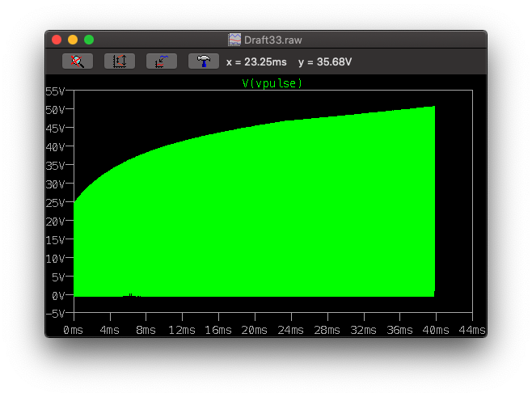The image size is (532, 397).
Task: Click the -5V label on vertical axis
Action: click(x=55, y=314)
